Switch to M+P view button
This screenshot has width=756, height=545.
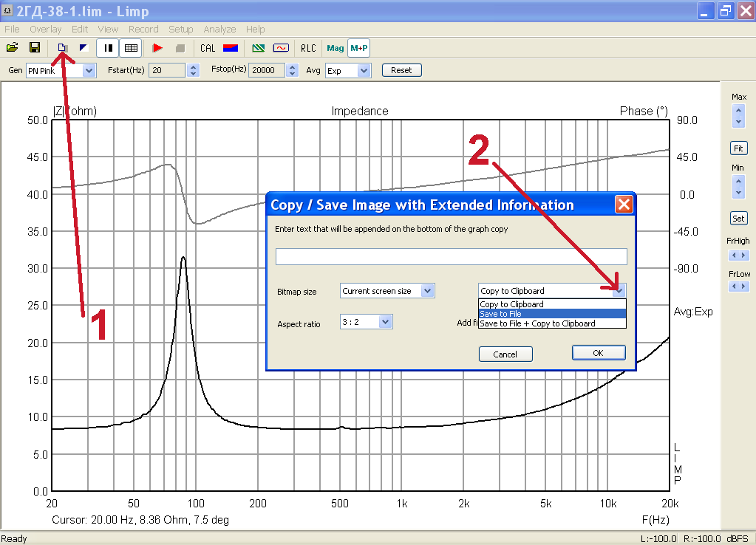(x=358, y=48)
